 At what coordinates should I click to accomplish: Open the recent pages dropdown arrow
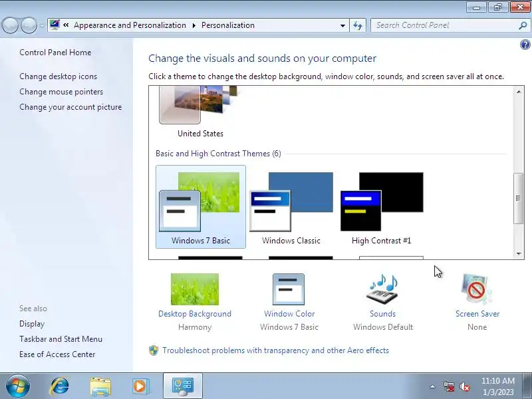[x=42, y=25]
